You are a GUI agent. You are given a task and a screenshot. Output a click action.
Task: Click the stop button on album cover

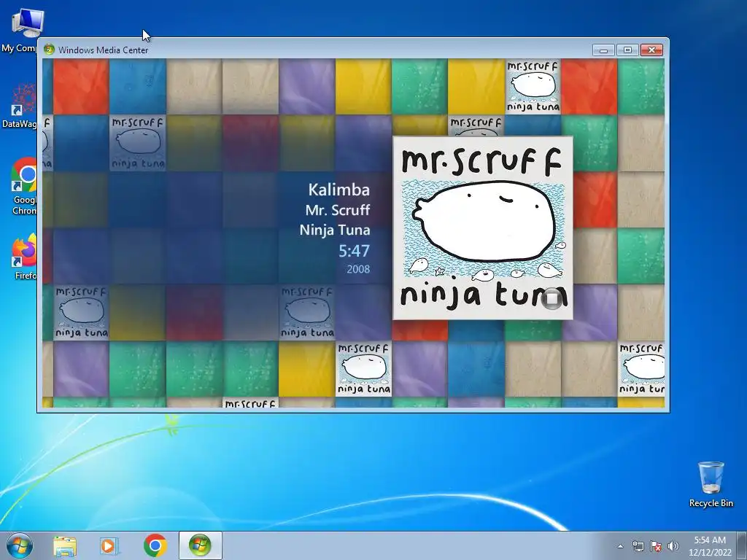(551, 298)
